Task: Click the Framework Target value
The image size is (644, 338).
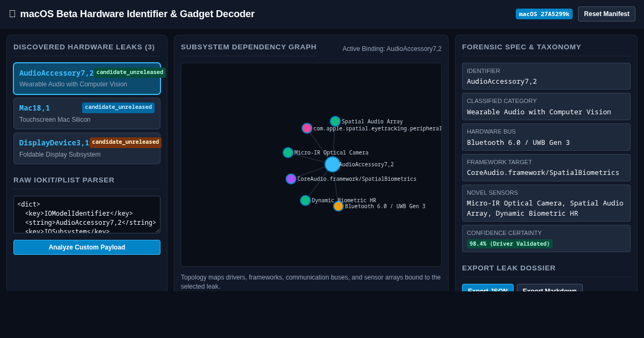Action: [x=543, y=173]
